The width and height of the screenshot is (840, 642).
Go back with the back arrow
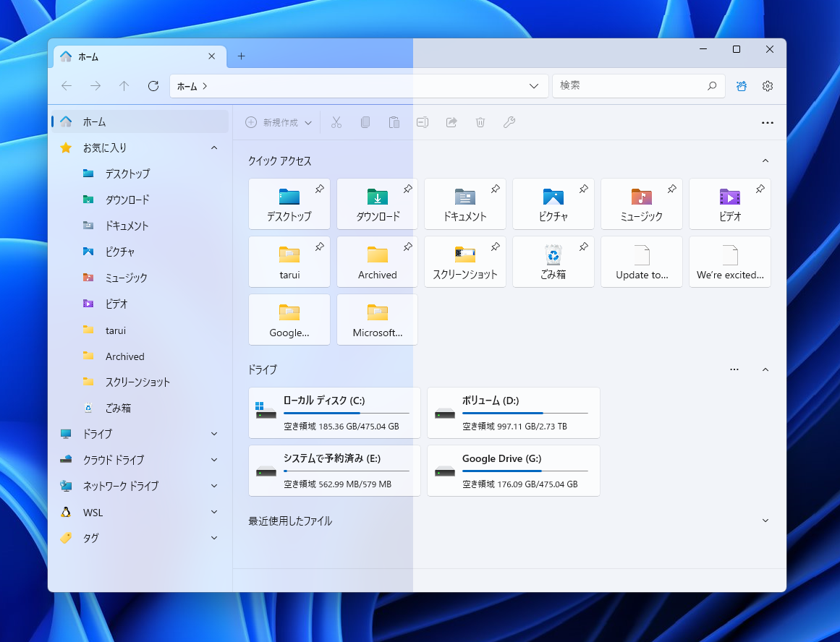coord(67,85)
